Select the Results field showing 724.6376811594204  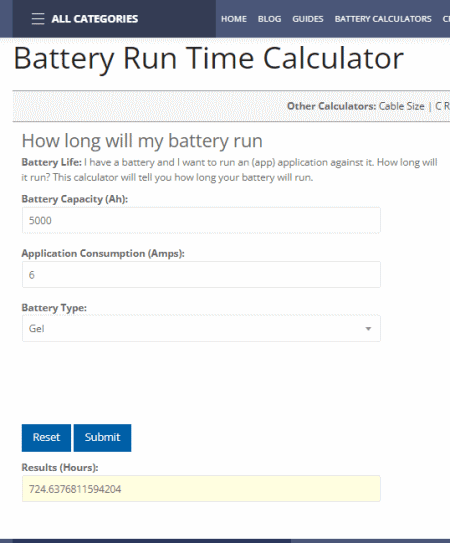point(201,489)
